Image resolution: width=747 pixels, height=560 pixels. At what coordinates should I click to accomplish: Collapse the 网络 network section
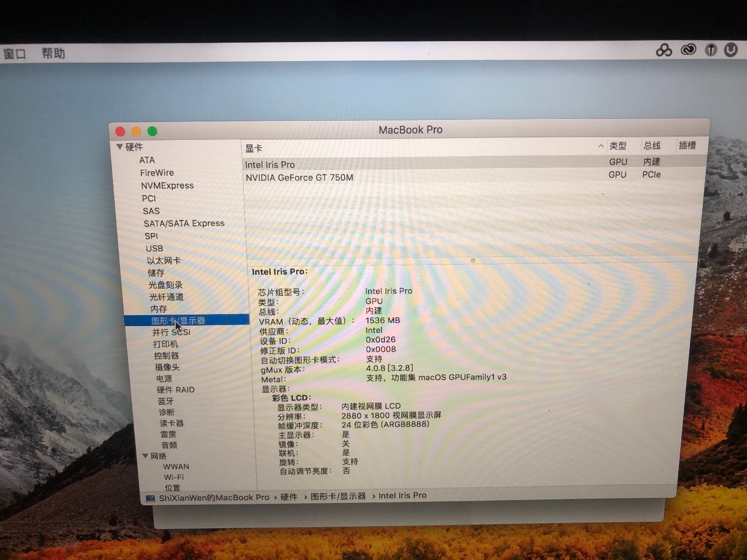(x=145, y=456)
